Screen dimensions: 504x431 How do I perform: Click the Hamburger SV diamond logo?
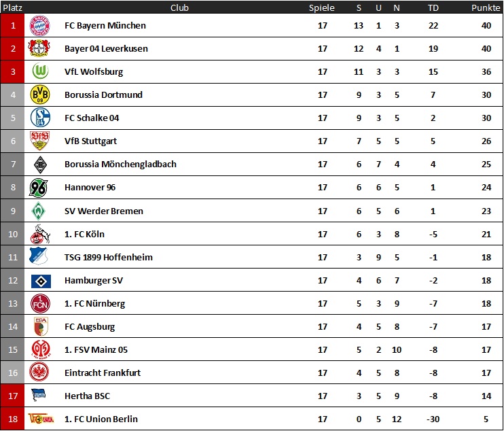[x=40, y=281]
